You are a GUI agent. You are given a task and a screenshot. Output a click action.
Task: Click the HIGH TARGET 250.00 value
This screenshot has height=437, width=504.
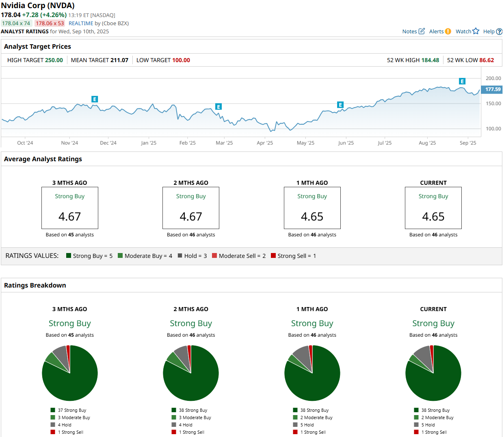click(x=54, y=60)
